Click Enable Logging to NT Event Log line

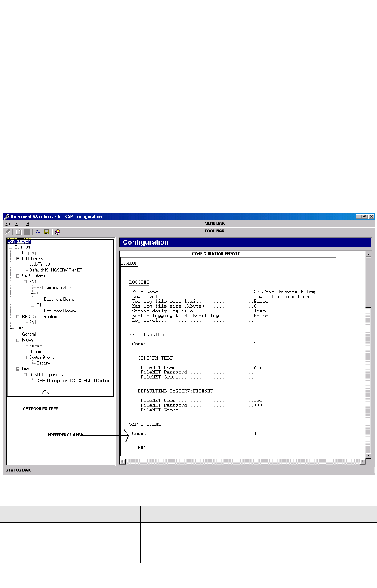pos(200,315)
